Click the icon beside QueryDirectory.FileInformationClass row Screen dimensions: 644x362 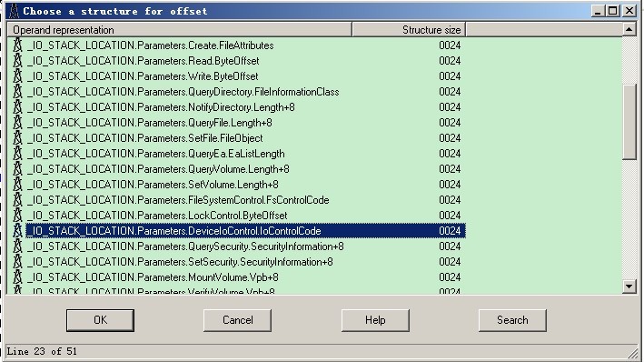click(x=17, y=91)
